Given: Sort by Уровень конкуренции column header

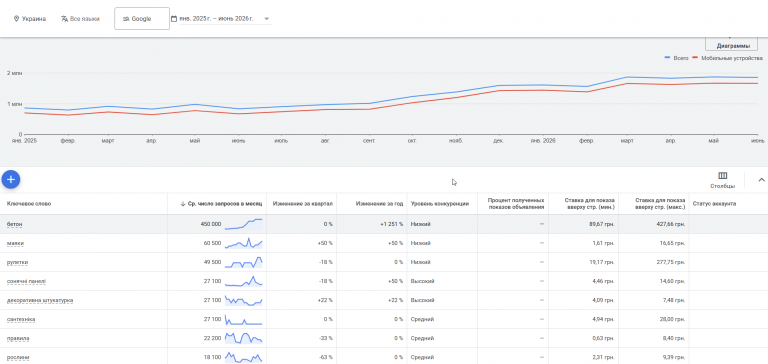Looking at the screenshot, I should (443, 204).
